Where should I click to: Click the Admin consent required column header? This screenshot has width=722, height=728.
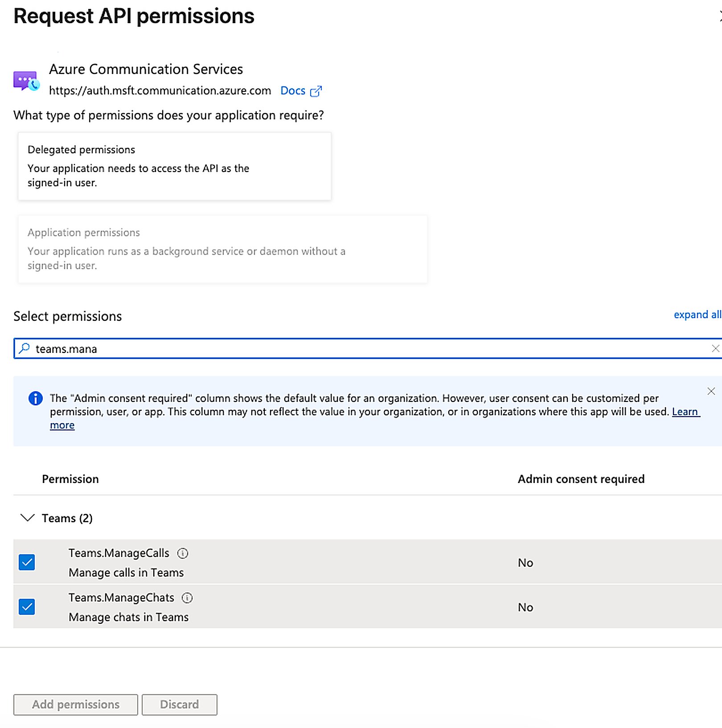(581, 479)
